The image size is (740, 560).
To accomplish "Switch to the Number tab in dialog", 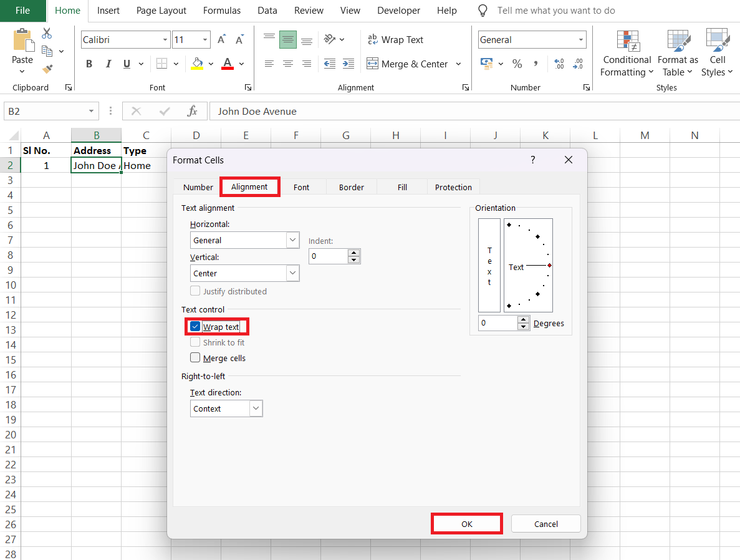I will 198,187.
